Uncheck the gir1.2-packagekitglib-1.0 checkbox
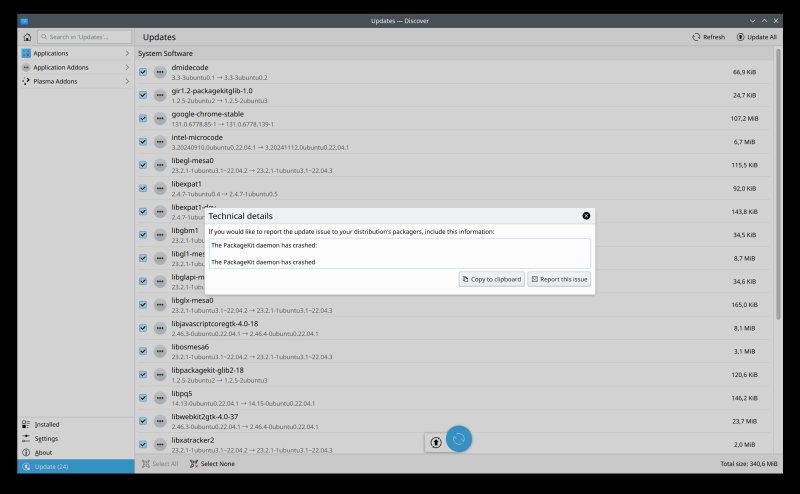 tap(143, 95)
